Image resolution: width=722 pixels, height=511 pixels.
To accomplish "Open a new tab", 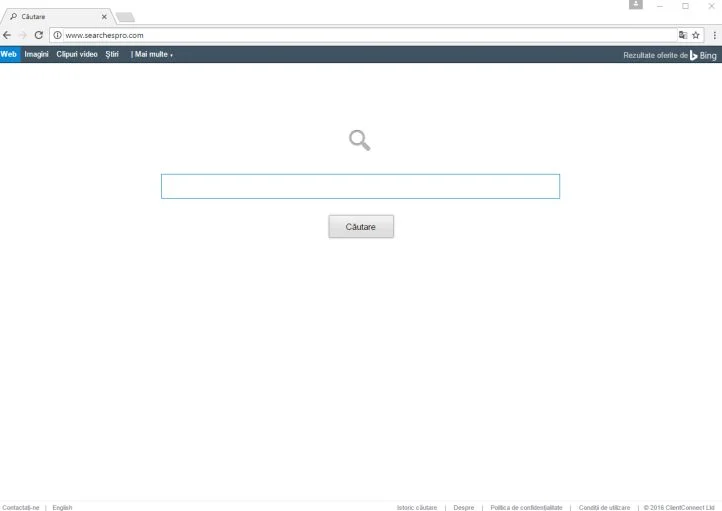I will point(125,17).
